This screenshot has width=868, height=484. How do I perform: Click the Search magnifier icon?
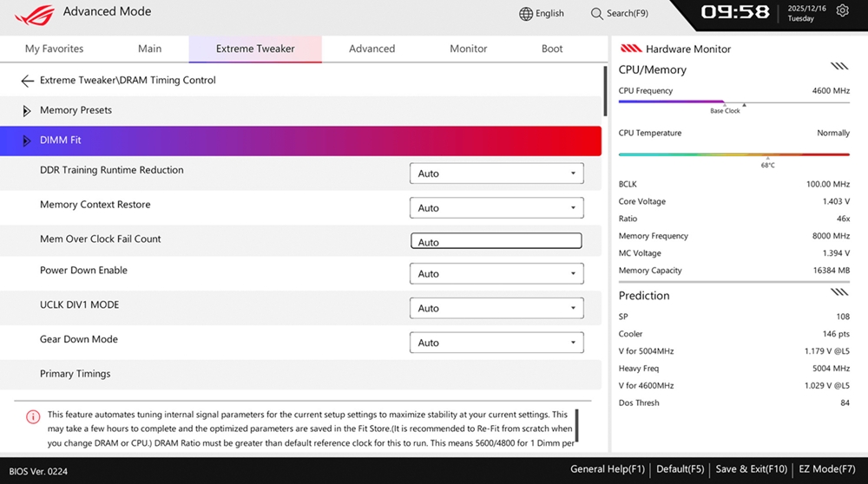click(597, 14)
